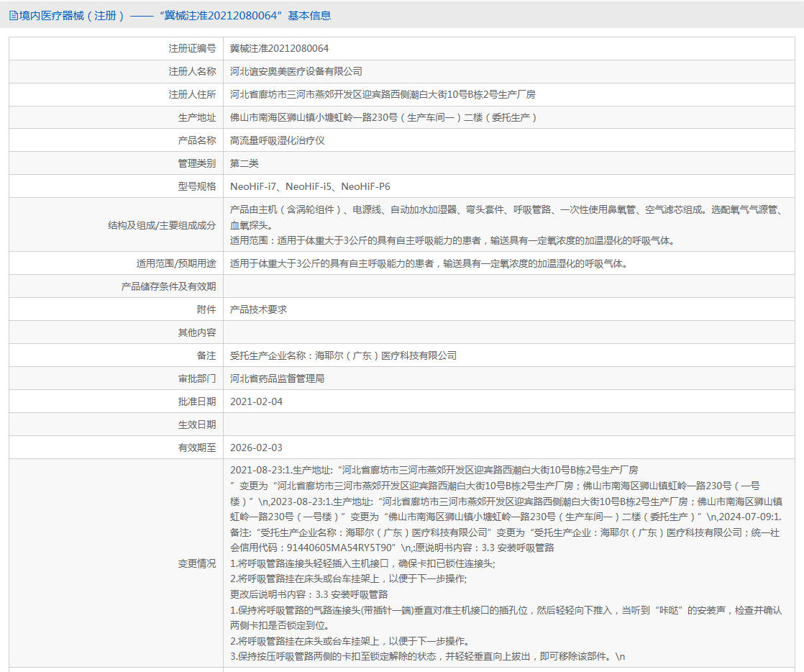This screenshot has width=804, height=672.
Task: Select the credit code line 会信用代码：91440605MA54RY5T90
Action: point(392,548)
